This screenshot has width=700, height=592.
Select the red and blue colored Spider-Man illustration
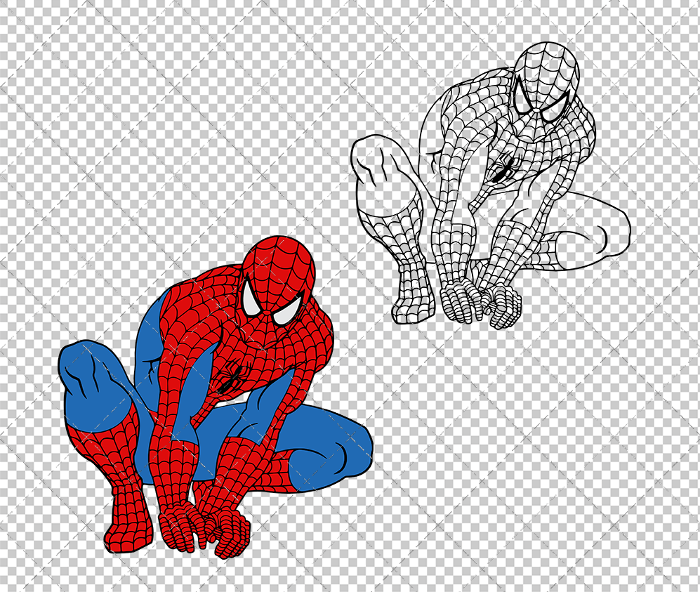215,397
